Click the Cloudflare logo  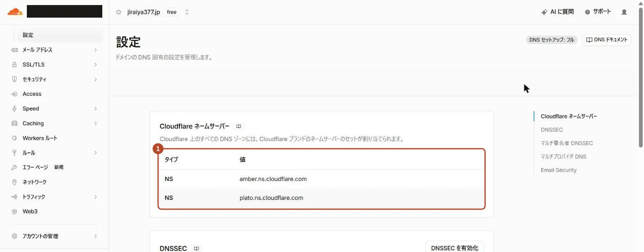pos(15,11)
